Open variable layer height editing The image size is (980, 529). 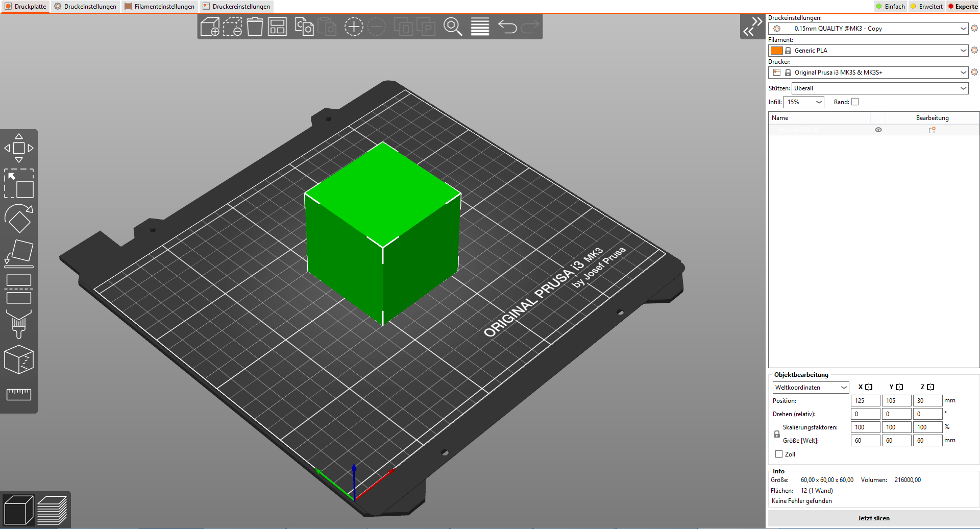coord(480,27)
